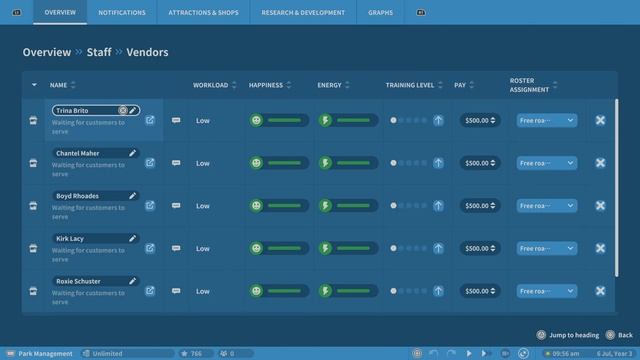Locate Boyd Rhoades in park

pos(150,205)
